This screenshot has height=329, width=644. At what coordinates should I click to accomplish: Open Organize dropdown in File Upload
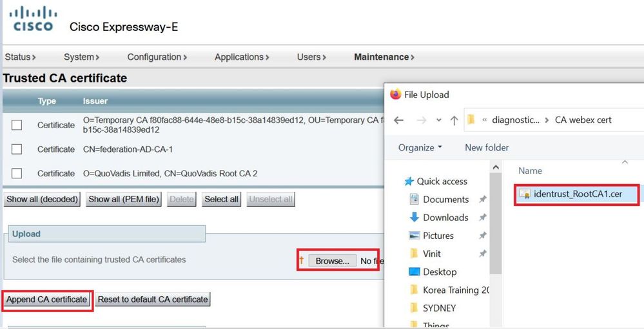pyautogui.click(x=420, y=147)
